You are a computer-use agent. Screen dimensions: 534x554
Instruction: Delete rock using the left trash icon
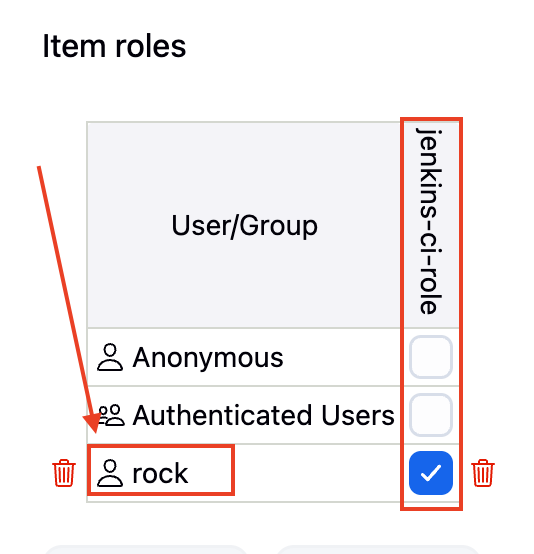point(64,473)
